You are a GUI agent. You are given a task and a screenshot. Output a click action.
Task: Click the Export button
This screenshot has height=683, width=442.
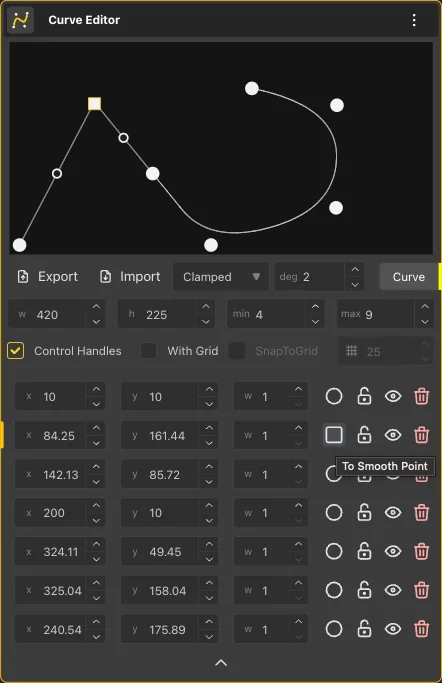click(47, 277)
